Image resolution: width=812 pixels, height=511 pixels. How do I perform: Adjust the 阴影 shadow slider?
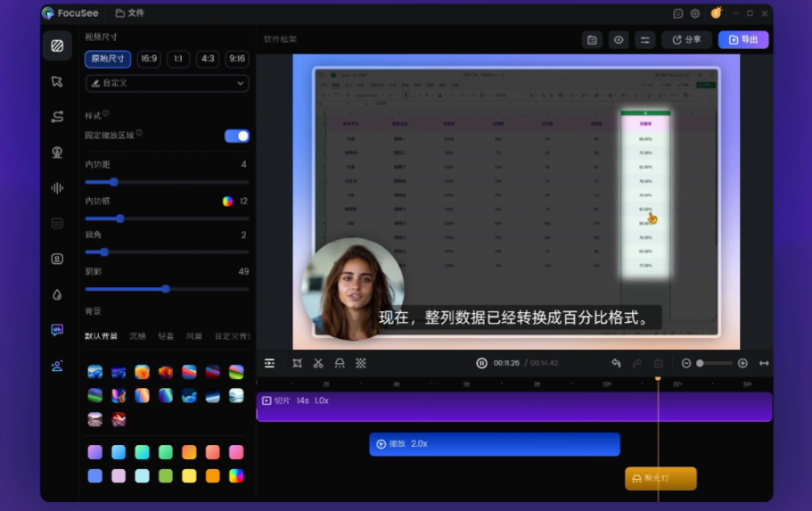click(167, 289)
